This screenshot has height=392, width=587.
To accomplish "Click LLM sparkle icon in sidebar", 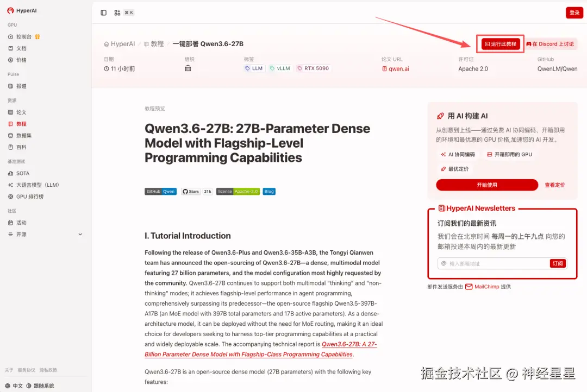I will [x=10, y=185].
